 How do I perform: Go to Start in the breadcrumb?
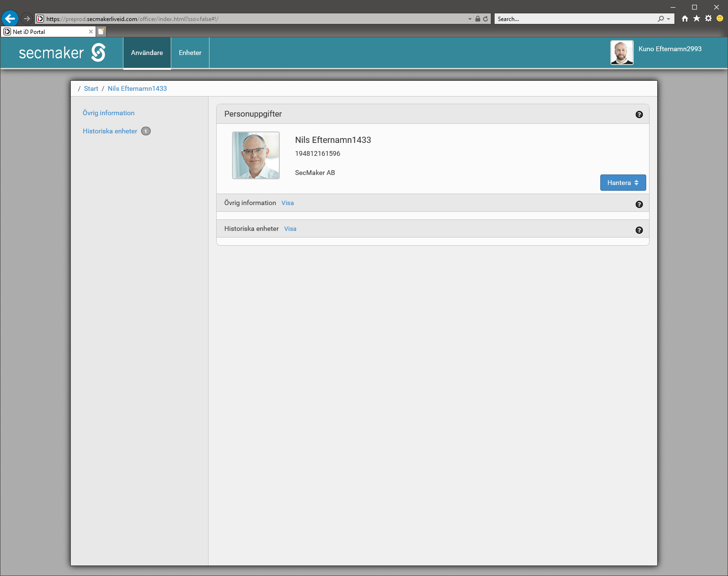click(91, 88)
